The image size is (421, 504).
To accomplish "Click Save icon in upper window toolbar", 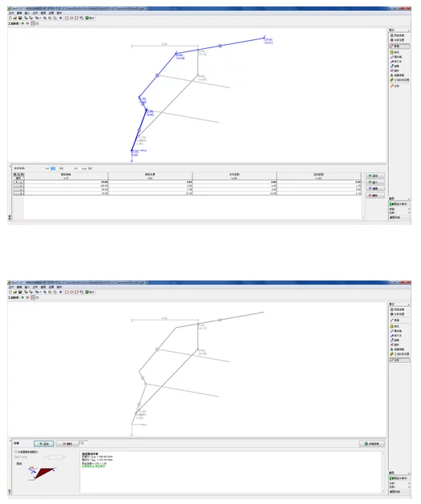I will [19, 18].
